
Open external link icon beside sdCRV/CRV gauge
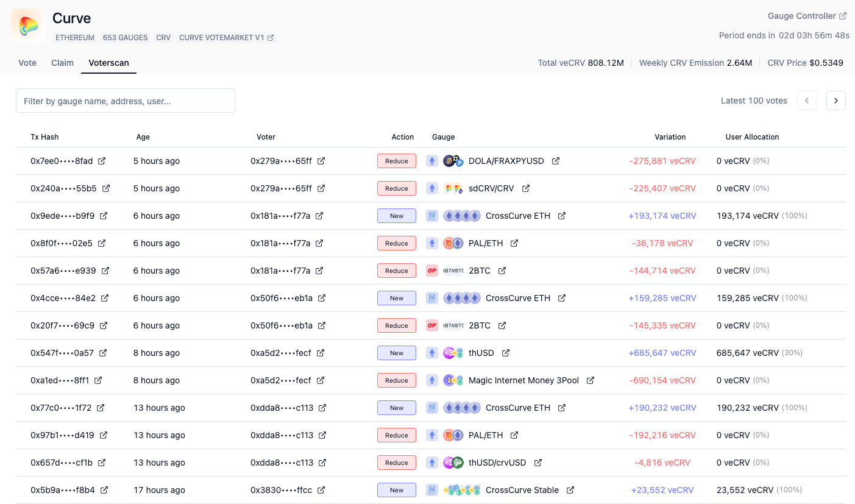pyautogui.click(x=526, y=188)
